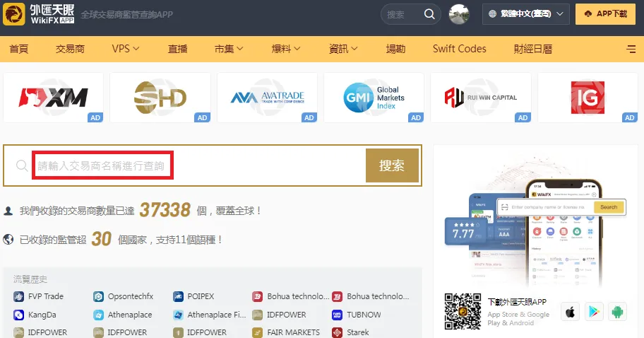Expand the 資訊 menu

tap(343, 49)
